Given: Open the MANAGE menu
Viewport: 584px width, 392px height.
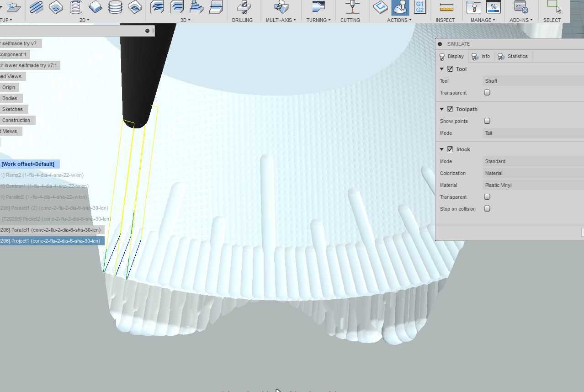Looking at the screenshot, I should pos(483,20).
